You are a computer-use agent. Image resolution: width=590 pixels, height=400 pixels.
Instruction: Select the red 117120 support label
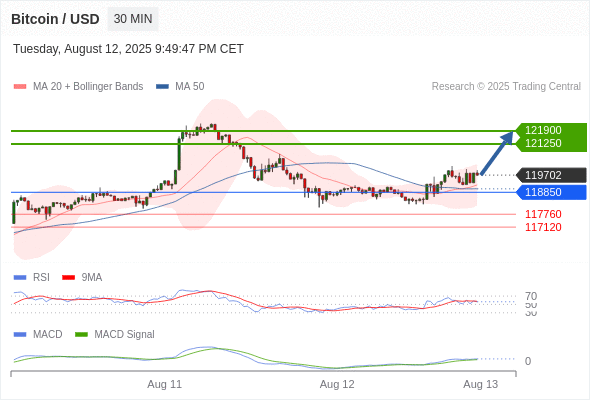pos(543,227)
